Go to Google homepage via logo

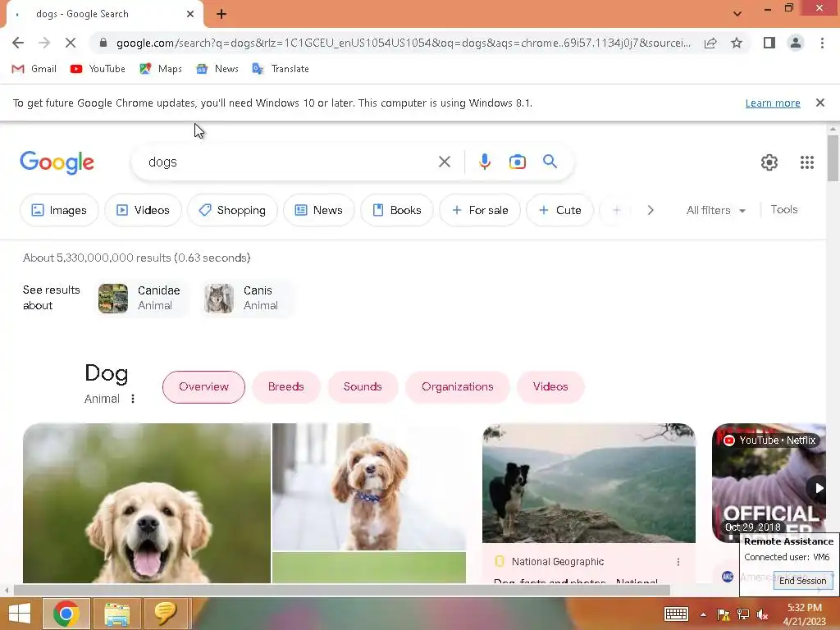(57, 162)
